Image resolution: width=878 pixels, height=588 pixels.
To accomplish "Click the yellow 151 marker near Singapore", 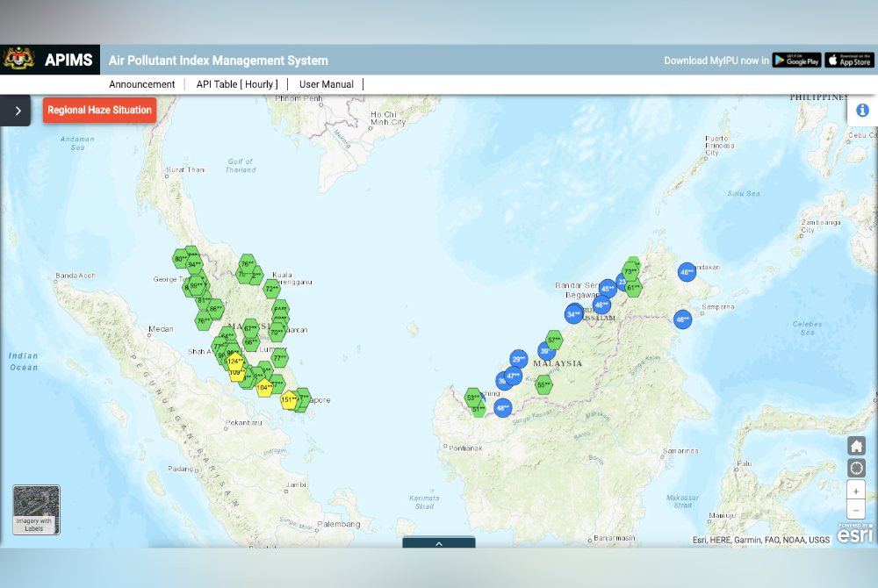I will coord(290,400).
